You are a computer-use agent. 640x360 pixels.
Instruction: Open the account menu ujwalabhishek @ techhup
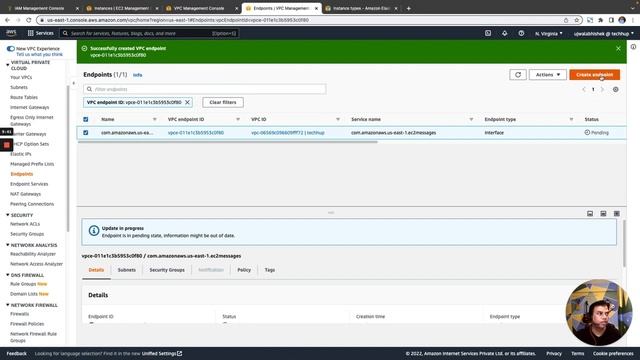point(604,33)
